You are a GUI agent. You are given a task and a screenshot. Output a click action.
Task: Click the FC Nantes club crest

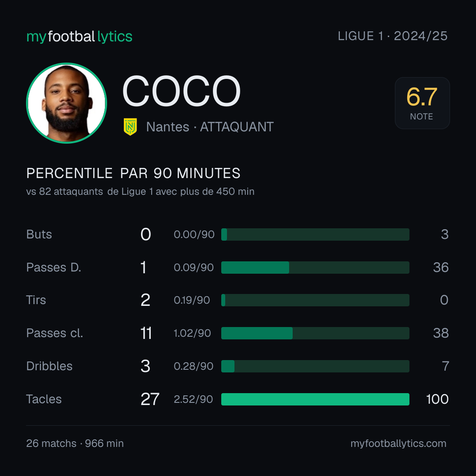[130, 127]
